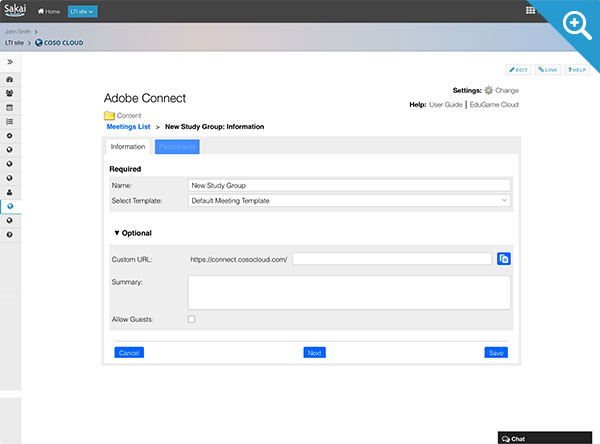Switch to the Participants tab
The height and width of the screenshot is (444, 600).
[x=177, y=147]
